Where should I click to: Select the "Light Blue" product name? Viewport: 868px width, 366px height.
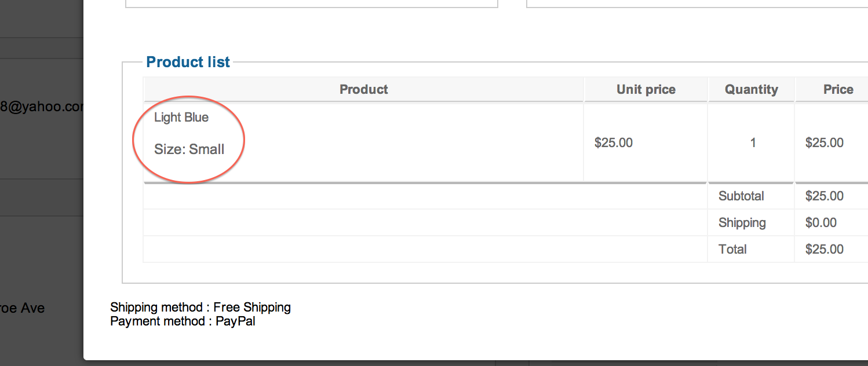181,118
